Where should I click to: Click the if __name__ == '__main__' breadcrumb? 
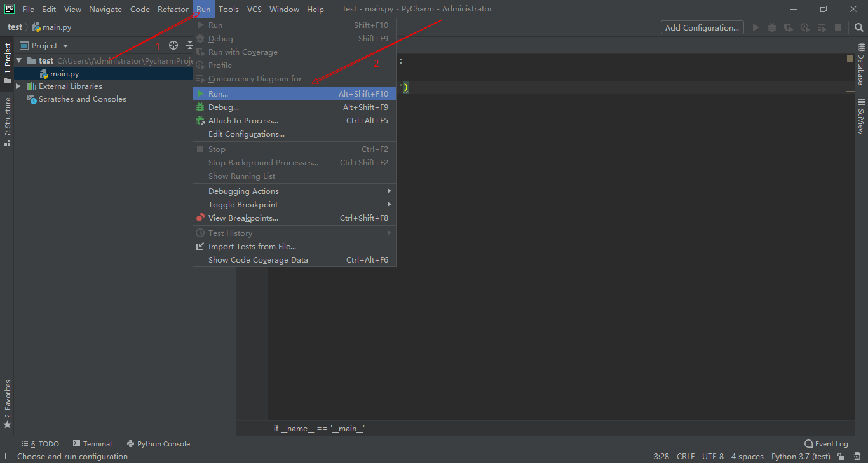click(319, 429)
